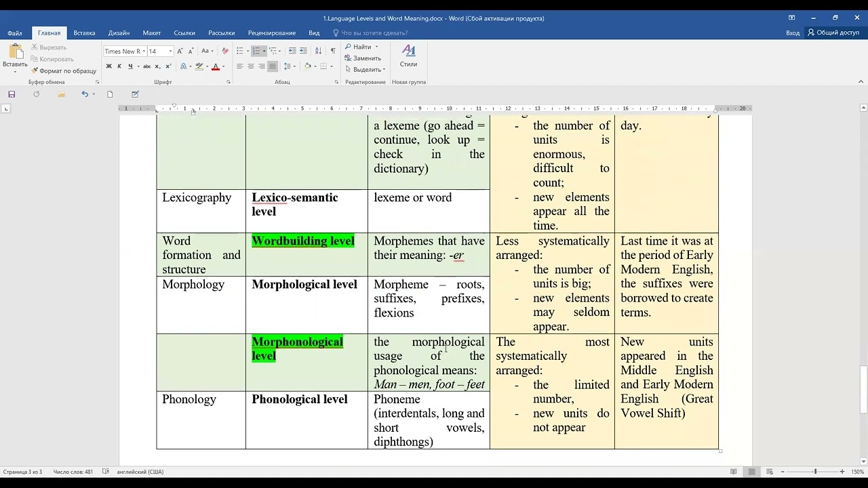868x488 pixels.
Task: Click the Redo icon in the quick access toolbar
Action: pos(36,94)
